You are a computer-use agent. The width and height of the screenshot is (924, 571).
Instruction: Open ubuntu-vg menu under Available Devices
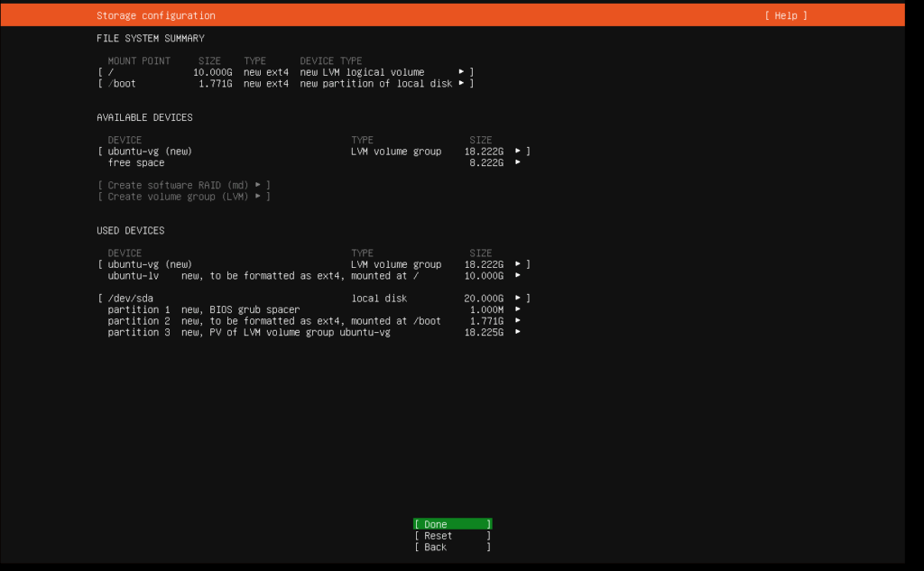tap(518, 152)
